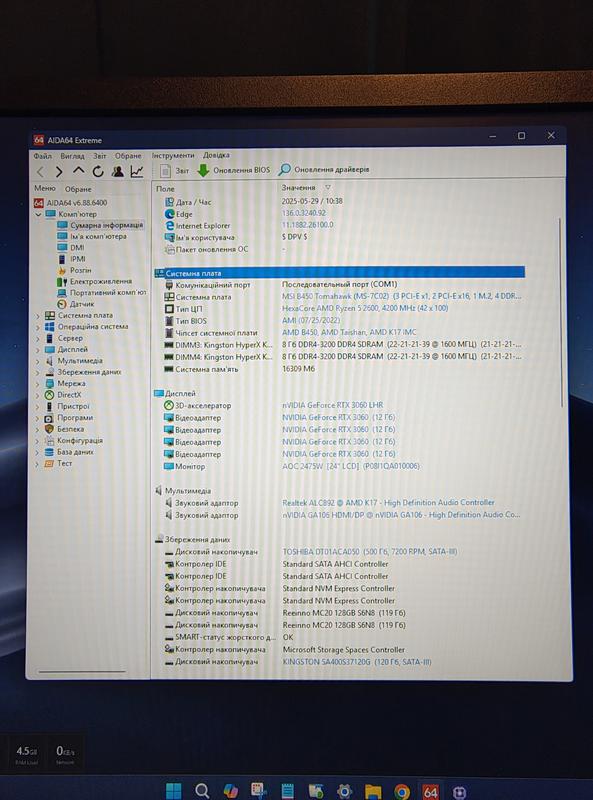The width and height of the screenshot is (593, 800).
Task: Click the Електроживлення plug icon
Action: coord(62,282)
